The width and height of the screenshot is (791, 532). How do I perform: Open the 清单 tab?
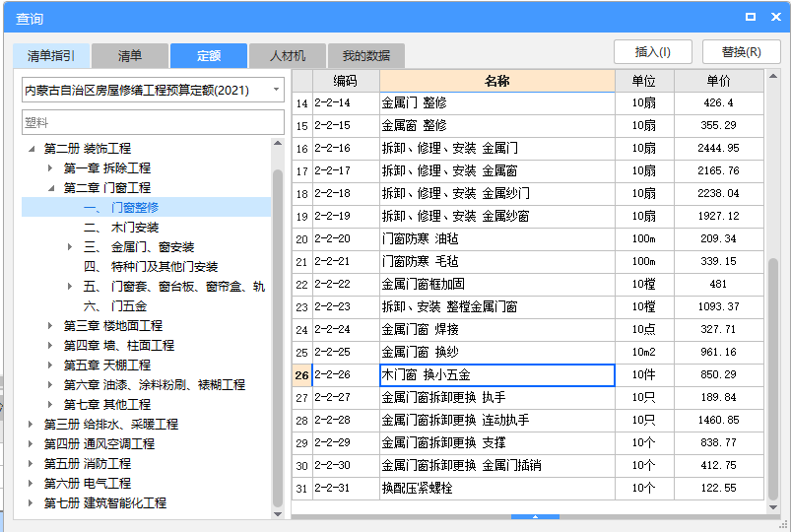point(130,55)
